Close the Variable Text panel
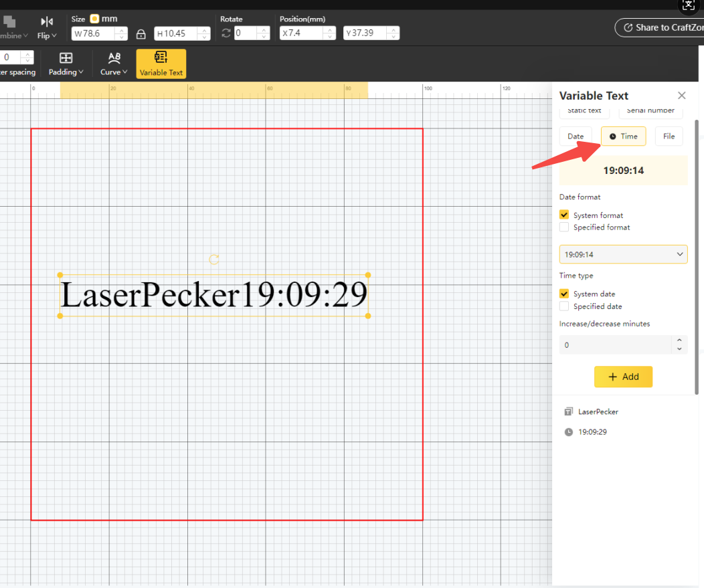704x588 pixels. 681,96
